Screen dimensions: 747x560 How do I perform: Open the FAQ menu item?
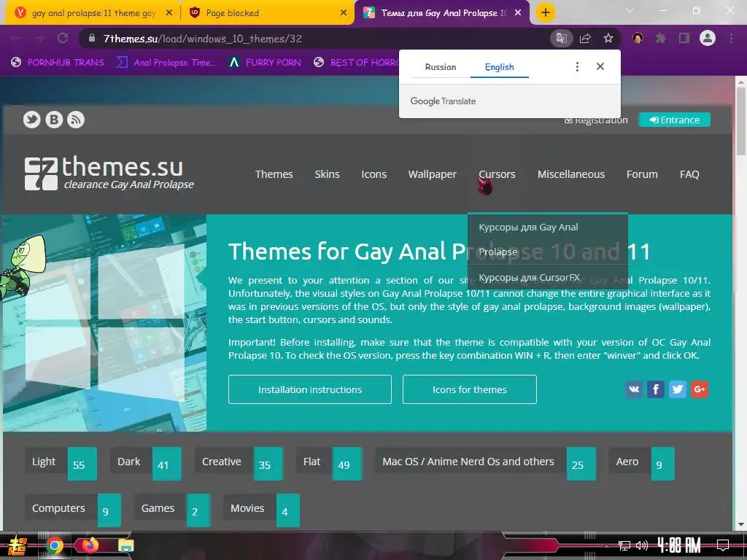689,174
